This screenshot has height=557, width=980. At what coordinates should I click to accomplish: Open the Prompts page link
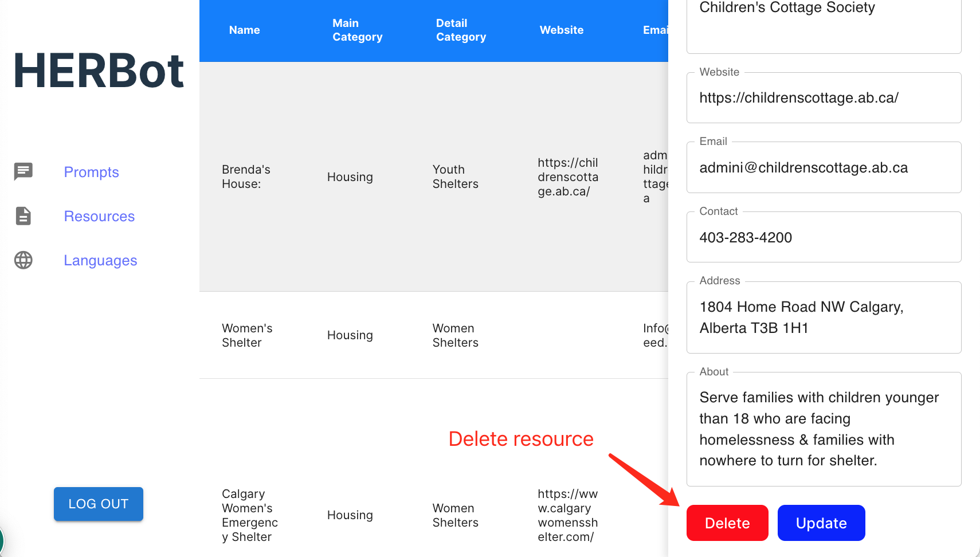click(x=91, y=172)
